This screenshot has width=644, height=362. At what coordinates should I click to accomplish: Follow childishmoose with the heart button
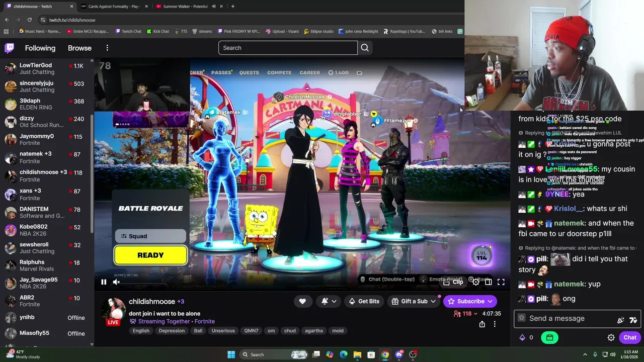302,301
